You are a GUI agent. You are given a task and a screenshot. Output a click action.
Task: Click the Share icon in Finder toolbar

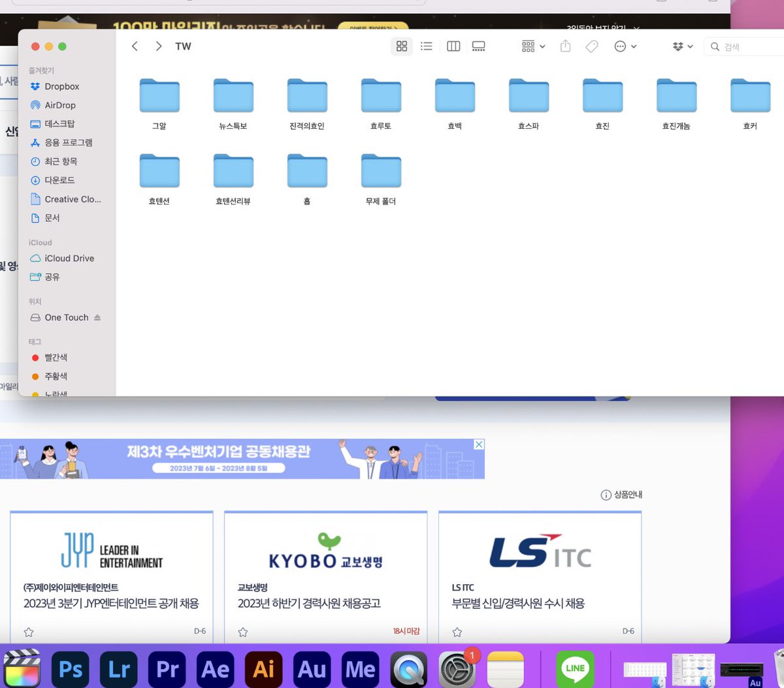pos(566,46)
